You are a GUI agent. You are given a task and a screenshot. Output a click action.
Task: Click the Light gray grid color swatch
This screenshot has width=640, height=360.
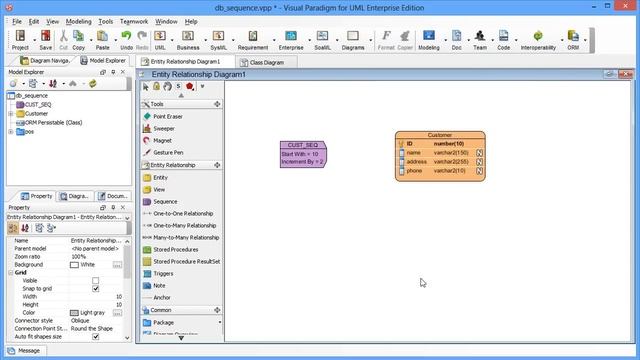tap(74, 313)
